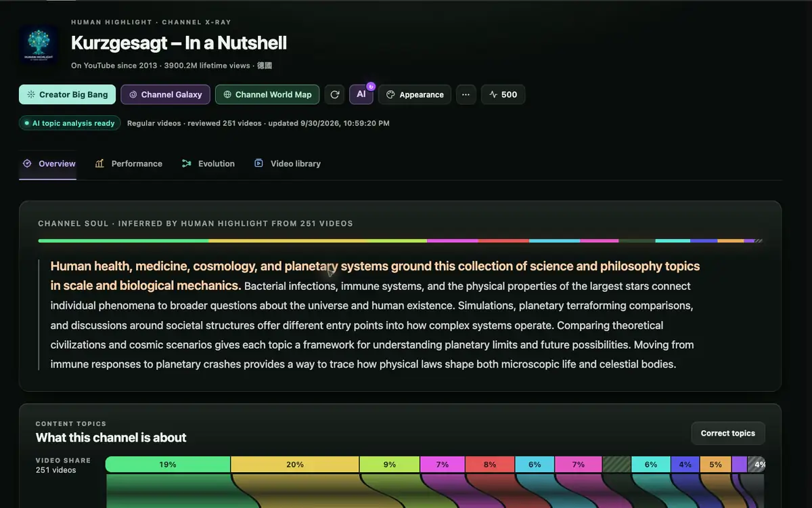Open the Channel World Map
This screenshot has width=812, height=508.
(x=267, y=95)
